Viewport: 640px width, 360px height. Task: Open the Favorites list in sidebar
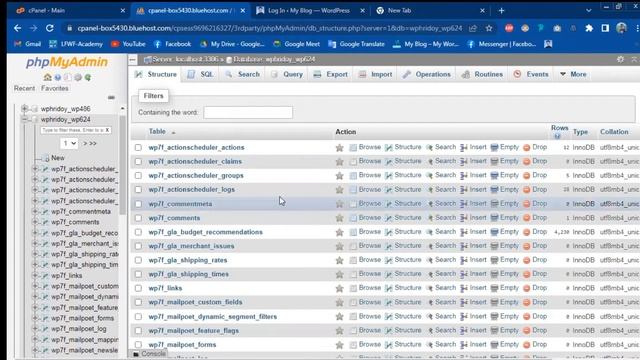tap(55, 88)
